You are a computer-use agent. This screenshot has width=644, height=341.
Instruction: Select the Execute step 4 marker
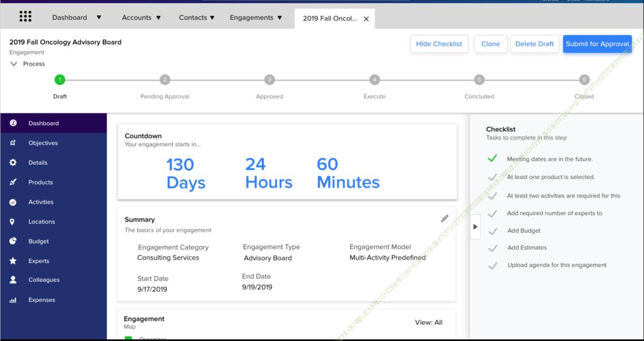pos(374,80)
